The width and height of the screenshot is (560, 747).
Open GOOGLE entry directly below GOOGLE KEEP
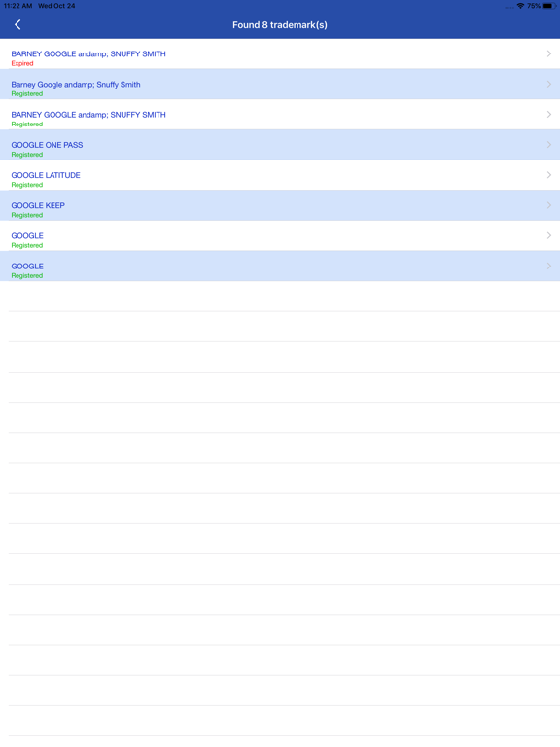click(x=280, y=235)
